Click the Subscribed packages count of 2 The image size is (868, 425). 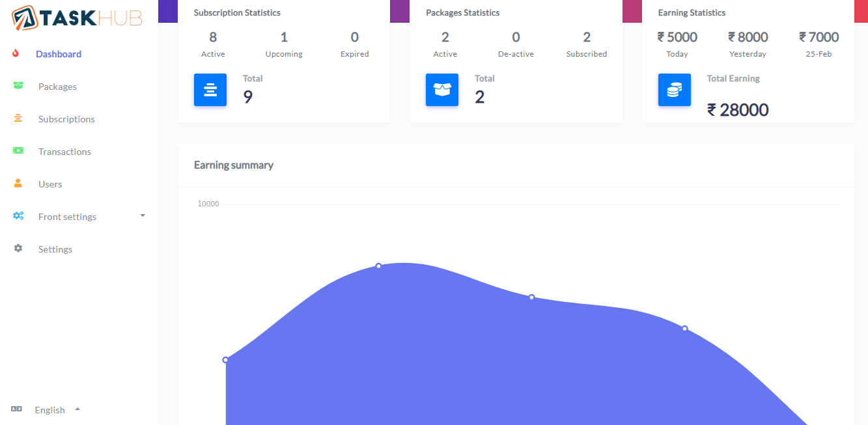pyautogui.click(x=586, y=37)
